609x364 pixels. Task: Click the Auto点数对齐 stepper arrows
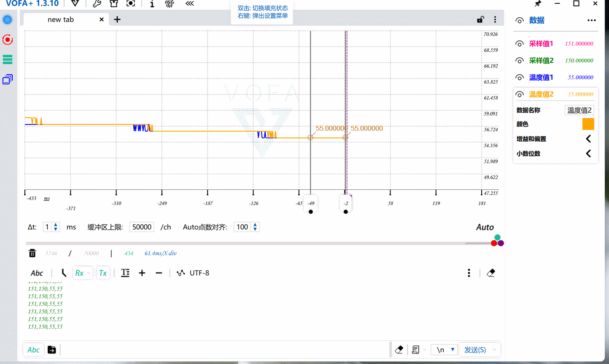255,227
